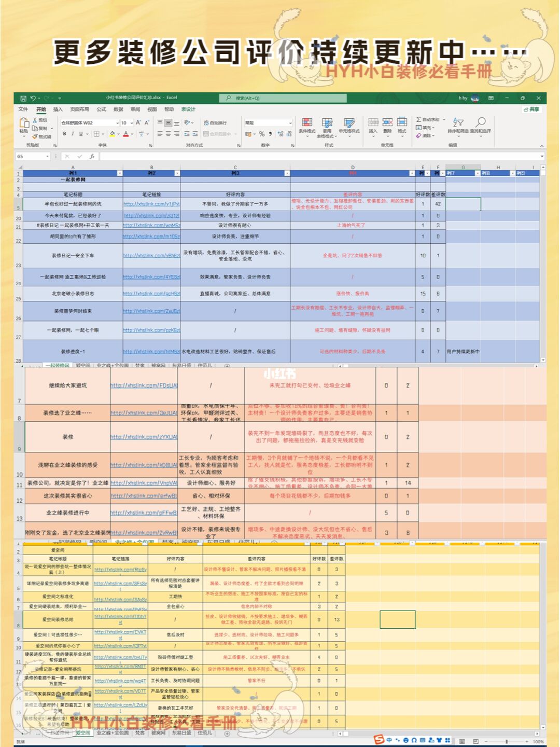560x747 pixels.
Task: Click the Paste (粘贴) clipboard icon
Action: pos(24,123)
